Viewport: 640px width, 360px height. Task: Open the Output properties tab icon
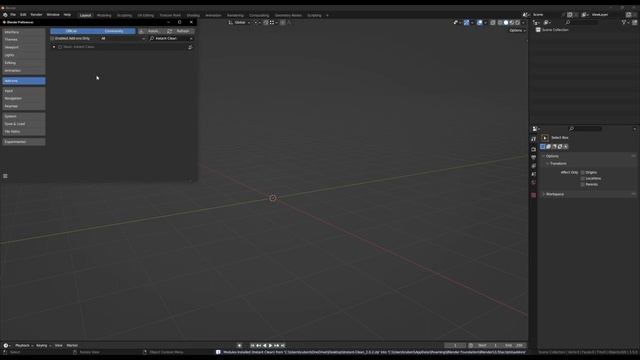(x=533, y=158)
